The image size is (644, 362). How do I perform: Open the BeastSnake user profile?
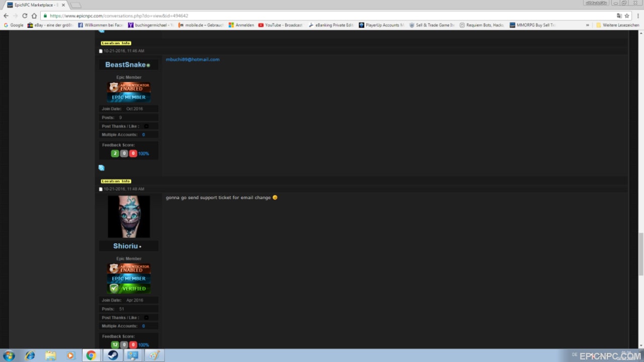(x=125, y=65)
